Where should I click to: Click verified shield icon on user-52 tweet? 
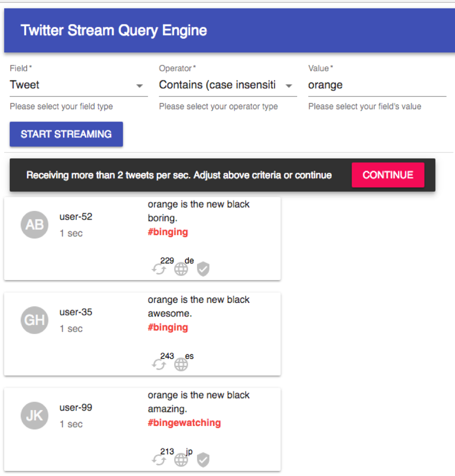[203, 269]
